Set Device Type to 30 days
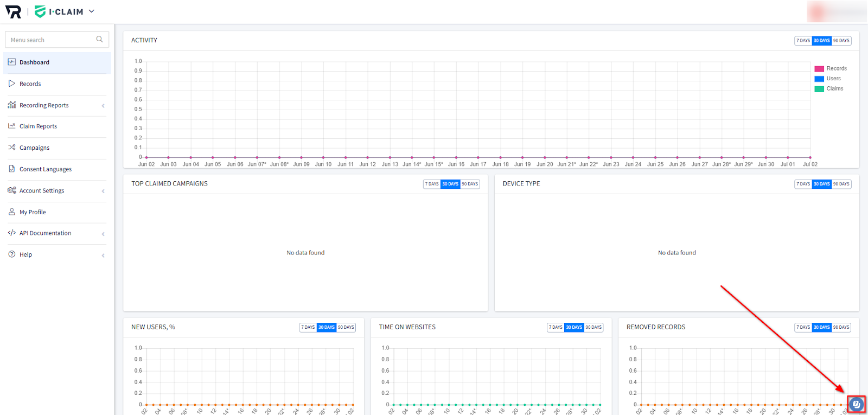Screen dimensions: 868x415 pos(822,184)
